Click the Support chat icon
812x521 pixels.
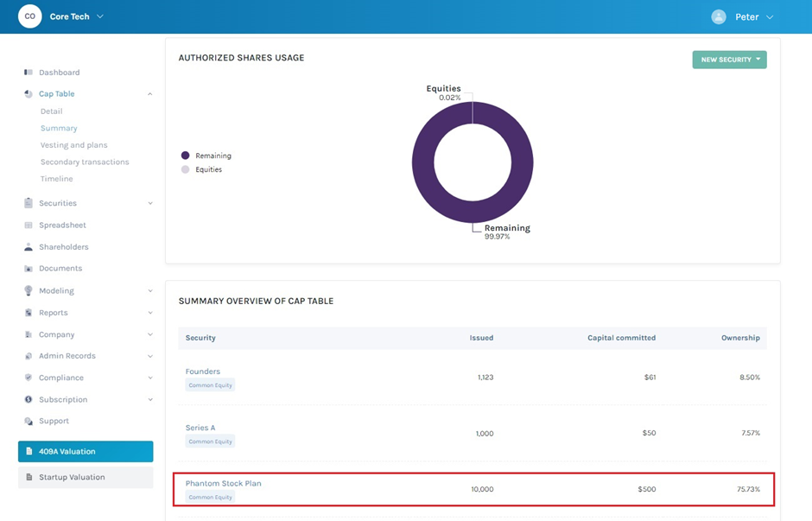pyautogui.click(x=29, y=421)
